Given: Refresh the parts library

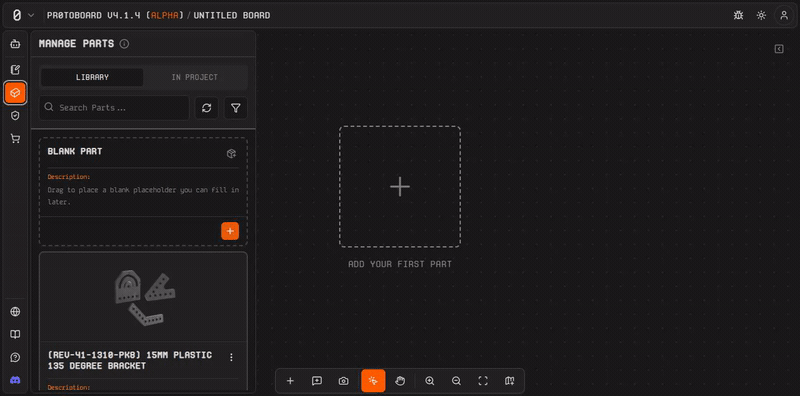Looking at the screenshot, I should 207,108.
